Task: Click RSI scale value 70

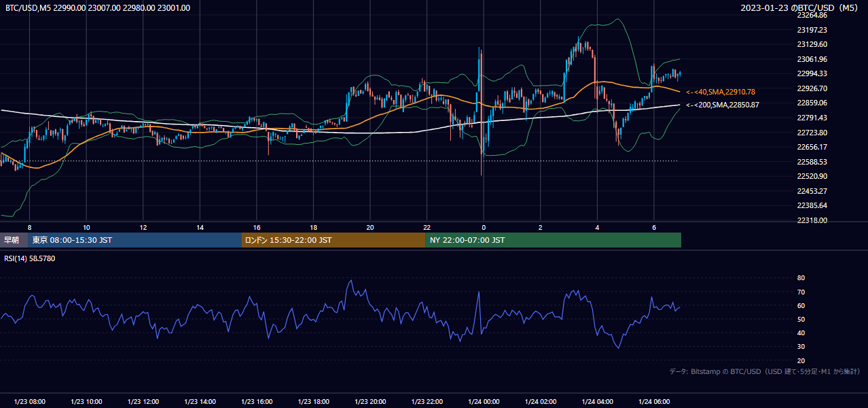Action: (801, 292)
